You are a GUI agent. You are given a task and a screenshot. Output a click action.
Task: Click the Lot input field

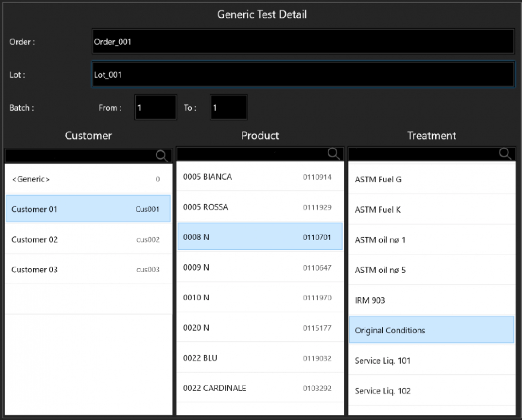(303, 75)
